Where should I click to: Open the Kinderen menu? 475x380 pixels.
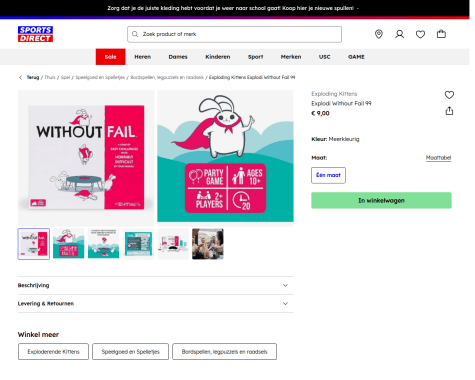[x=218, y=57]
